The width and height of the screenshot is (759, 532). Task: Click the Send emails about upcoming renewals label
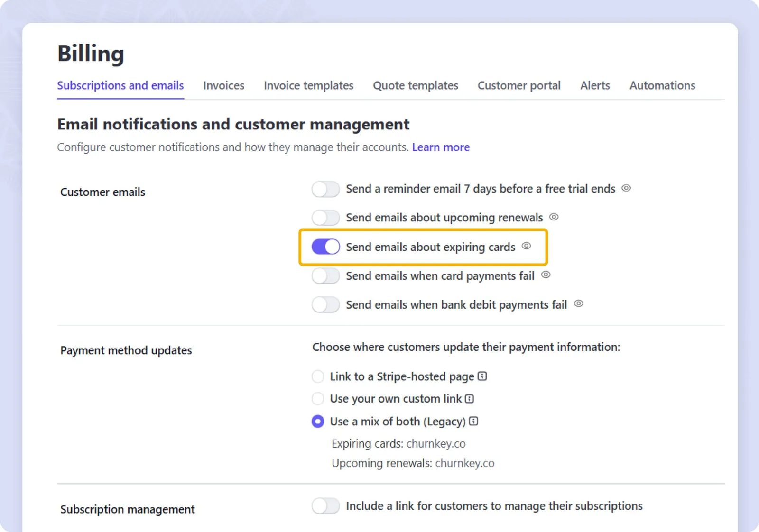coord(444,218)
